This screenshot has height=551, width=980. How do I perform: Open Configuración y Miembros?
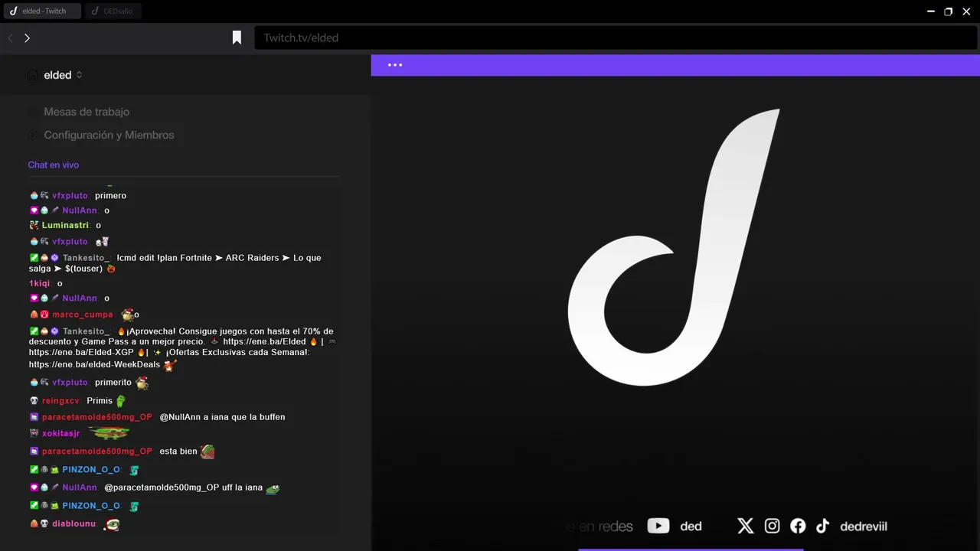point(109,135)
